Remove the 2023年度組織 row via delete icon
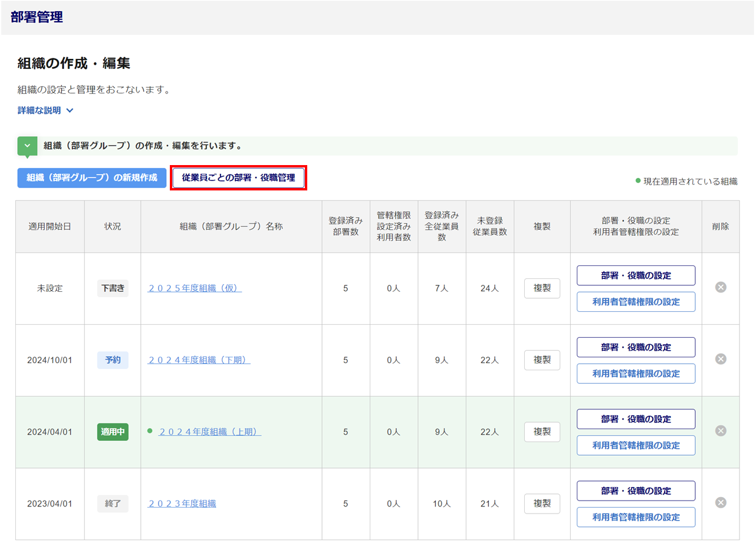 point(720,503)
